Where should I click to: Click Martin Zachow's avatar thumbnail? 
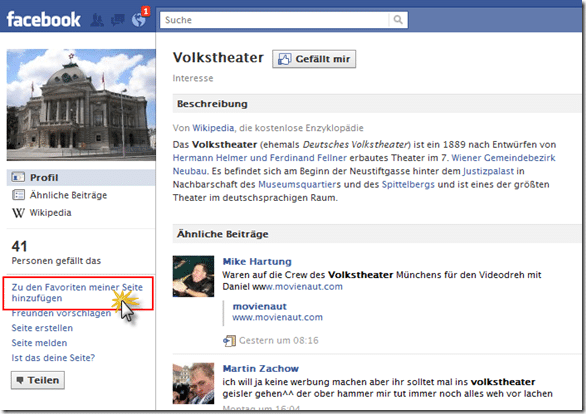tap(193, 383)
